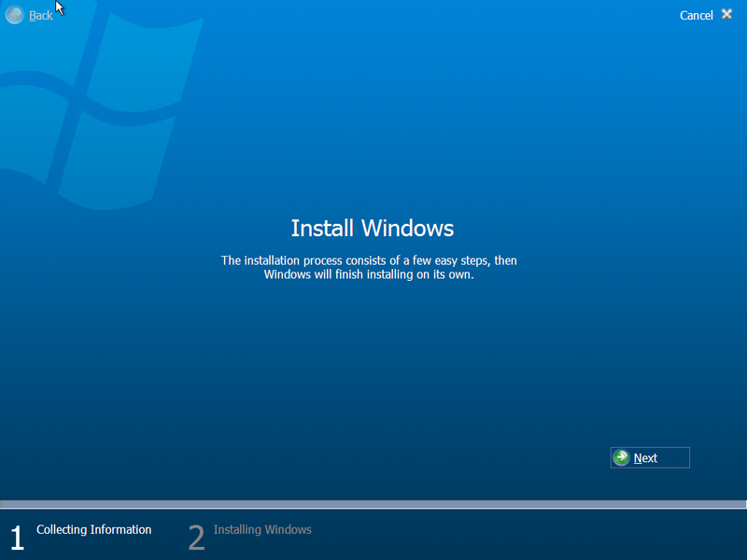The image size is (747, 560).
Task: Click the round Back arrow icon
Action: [x=15, y=15]
